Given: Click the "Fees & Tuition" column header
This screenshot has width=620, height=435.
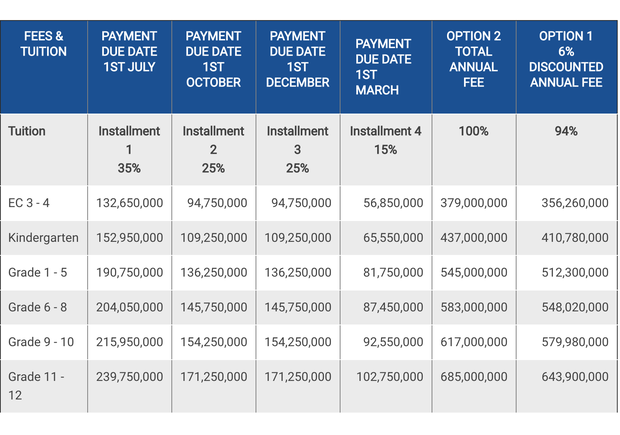Looking at the screenshot, I should pyautogui.click(x=44, y=44).
